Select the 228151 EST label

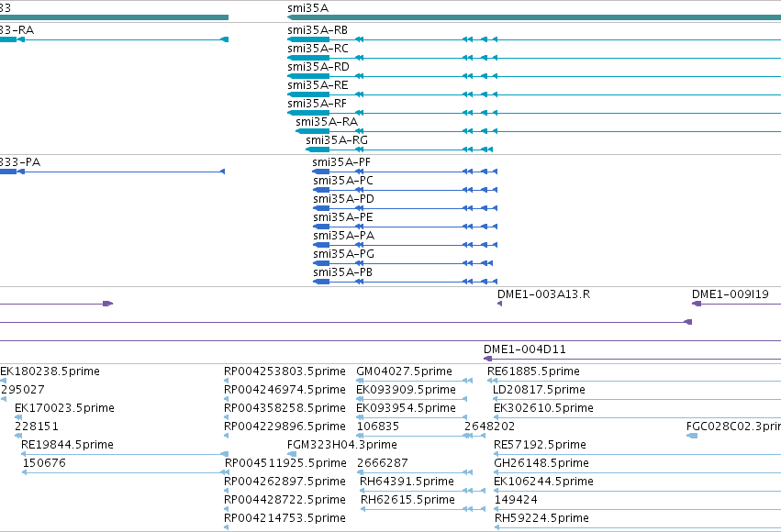click(x=37, y=427)
